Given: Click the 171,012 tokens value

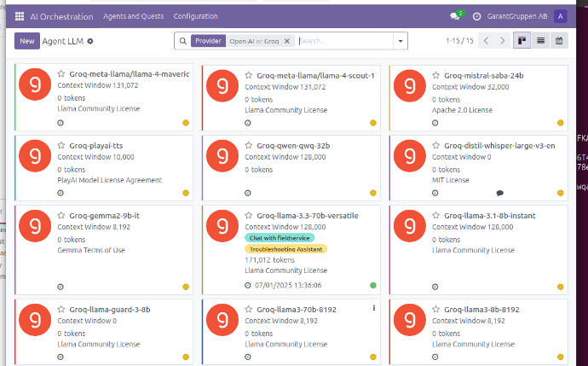Looking at the screenshot, I should tap(269, 259).
